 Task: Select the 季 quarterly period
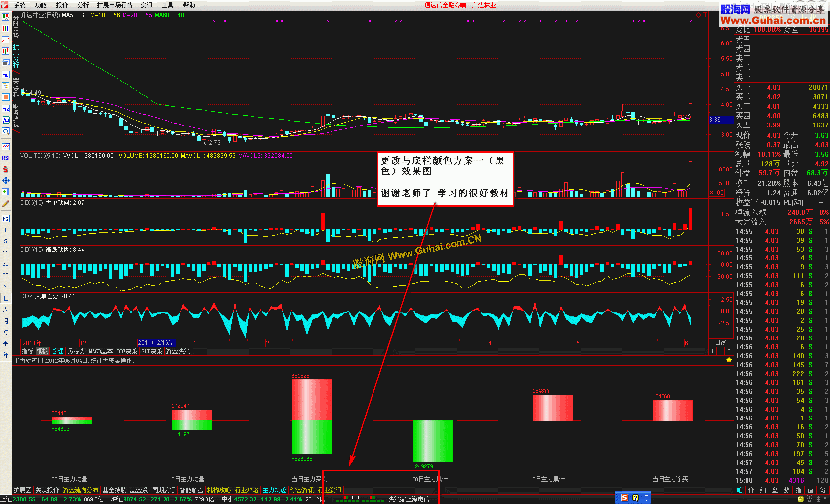6,344
